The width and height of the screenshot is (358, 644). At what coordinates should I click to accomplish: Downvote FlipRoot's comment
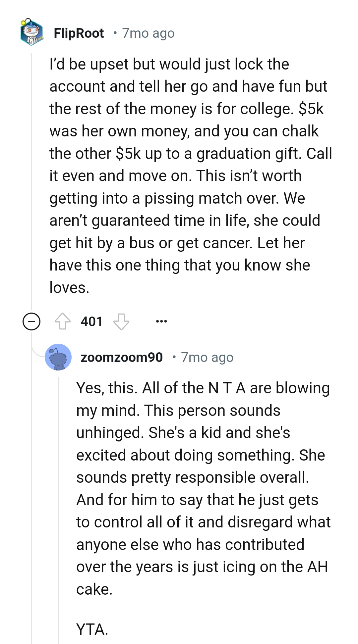[x=121, y=321]
